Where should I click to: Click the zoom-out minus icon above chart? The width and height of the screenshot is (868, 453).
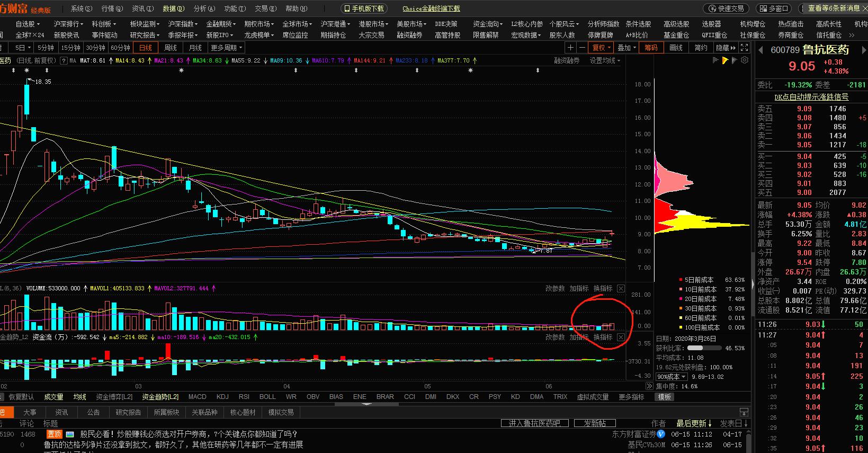coord(583,48)
